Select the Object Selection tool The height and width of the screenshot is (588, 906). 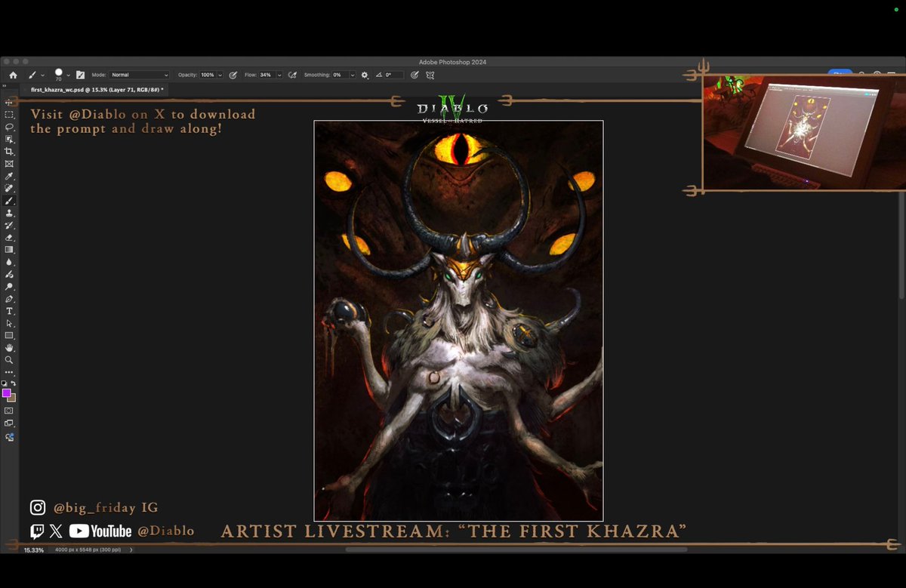(9, 139)
